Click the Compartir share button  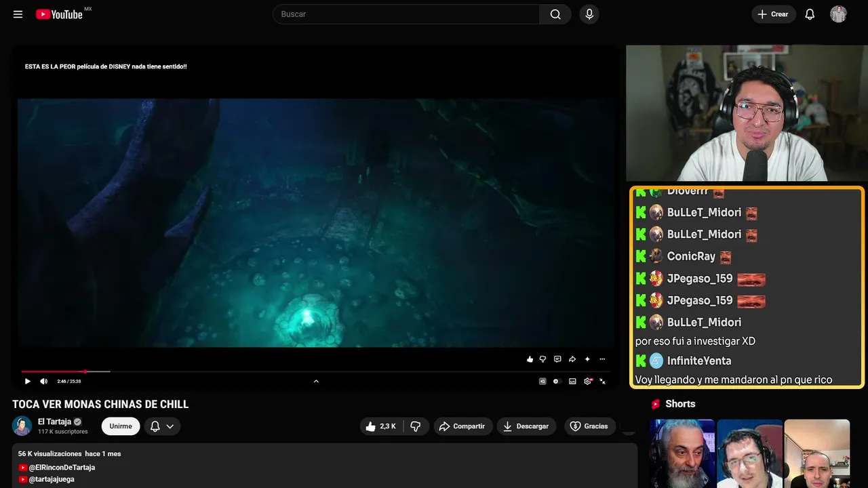point(463,426)
